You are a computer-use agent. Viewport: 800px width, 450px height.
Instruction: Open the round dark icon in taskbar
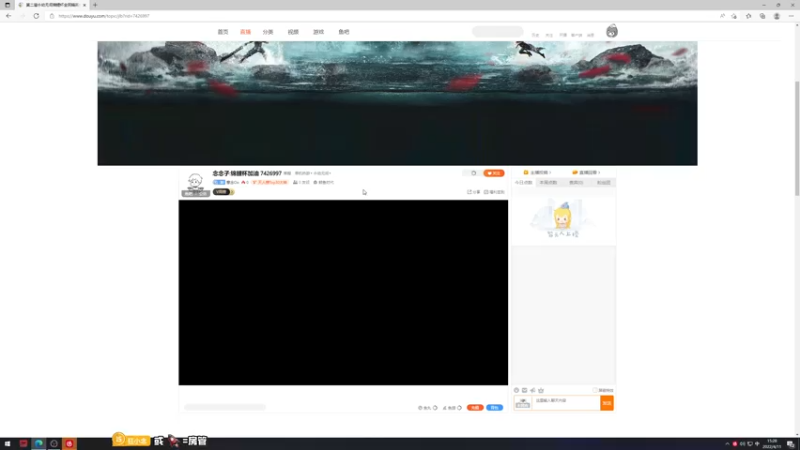point(54,444)
